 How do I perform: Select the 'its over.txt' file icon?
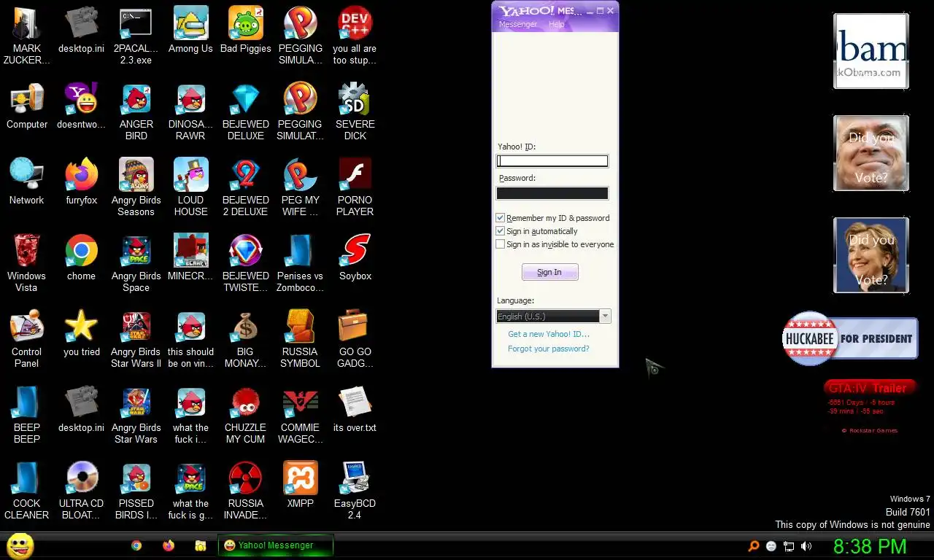[x=355, y=402]
